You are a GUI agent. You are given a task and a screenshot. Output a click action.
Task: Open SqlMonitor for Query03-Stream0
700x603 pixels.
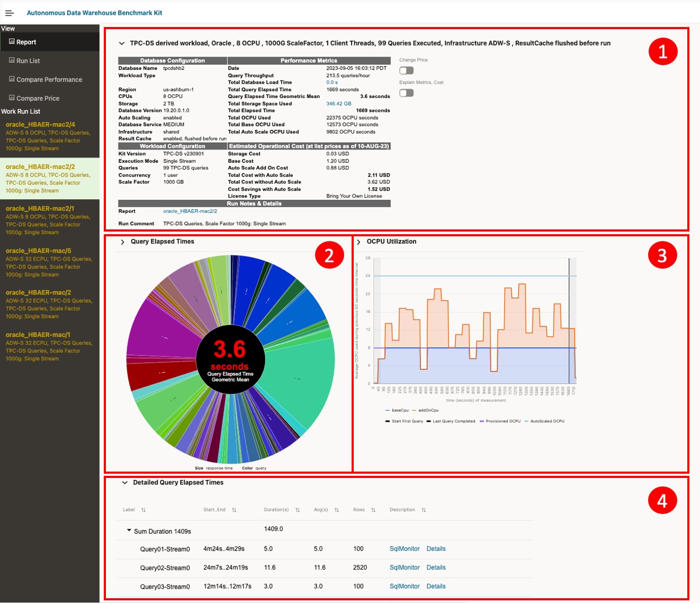coord(405,587)
